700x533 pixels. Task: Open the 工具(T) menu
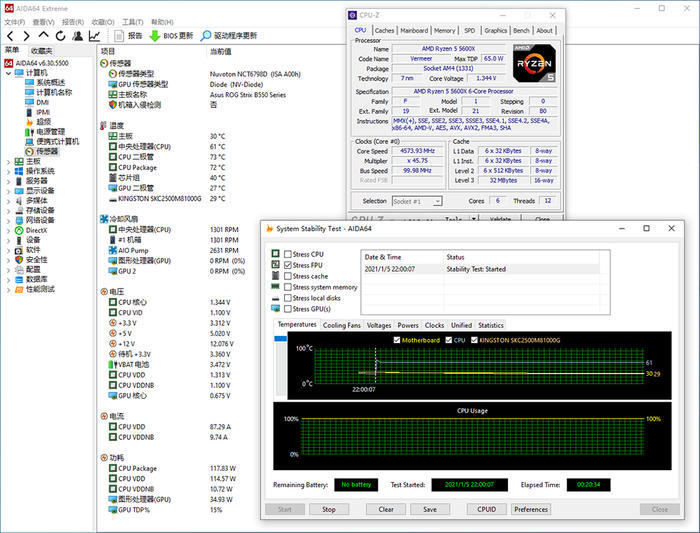tap(133, 22)
